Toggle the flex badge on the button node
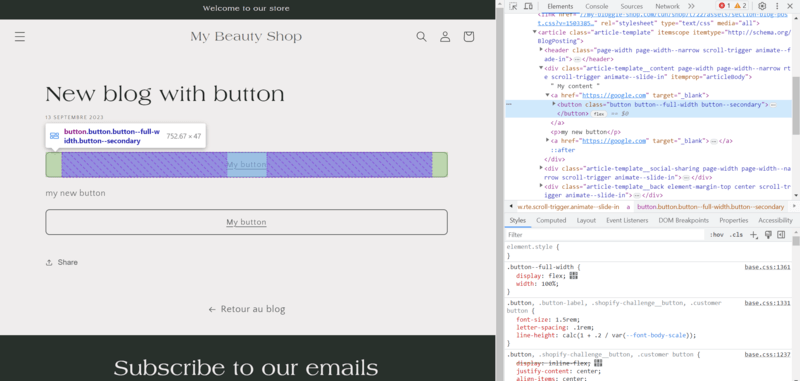Image resolution: width=800 pixels, height=381 pixels. pyautogui.click(x=598, y=114)
